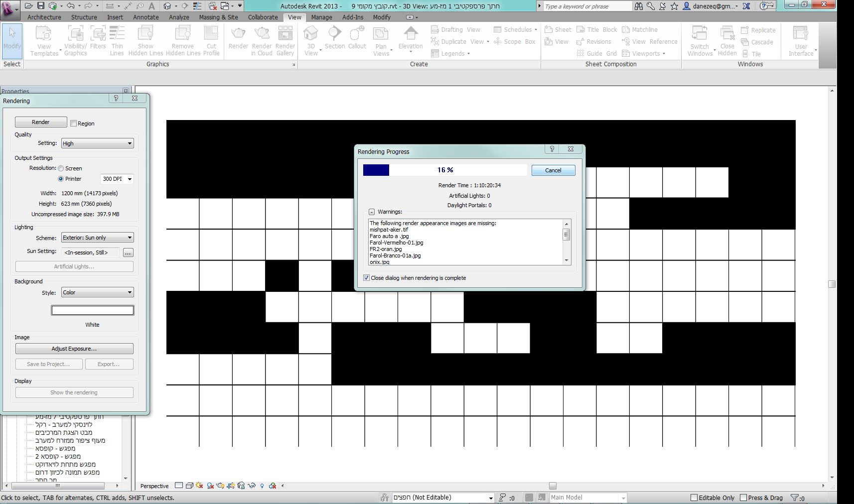Open the User Interface options
This screenshot has width=854, height=504.
click(x=801, y=40)
